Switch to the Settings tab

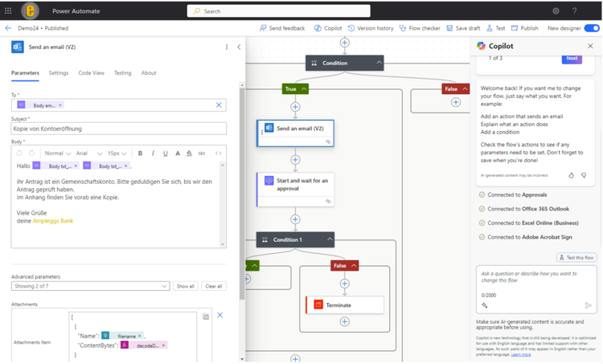point(59,72)
